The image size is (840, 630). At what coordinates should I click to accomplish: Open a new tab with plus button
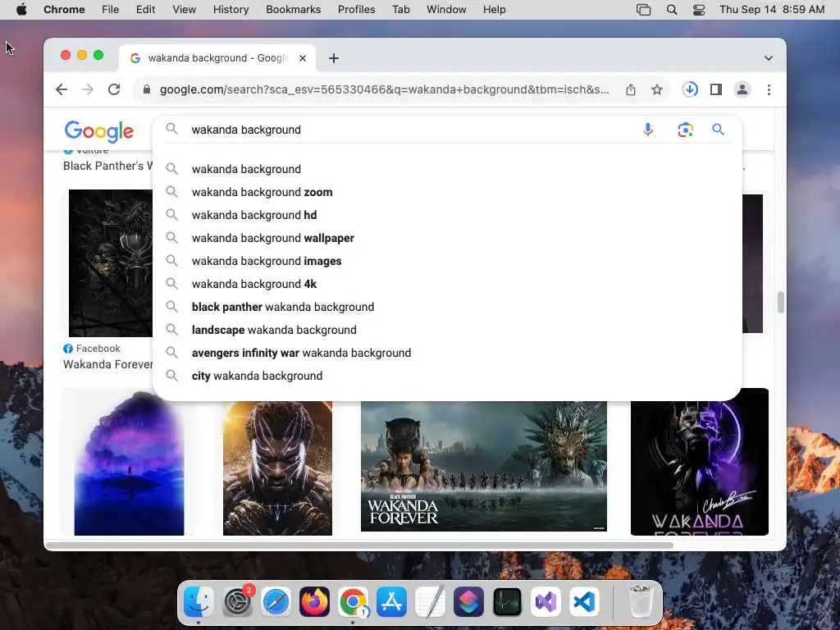pos(334,58)
